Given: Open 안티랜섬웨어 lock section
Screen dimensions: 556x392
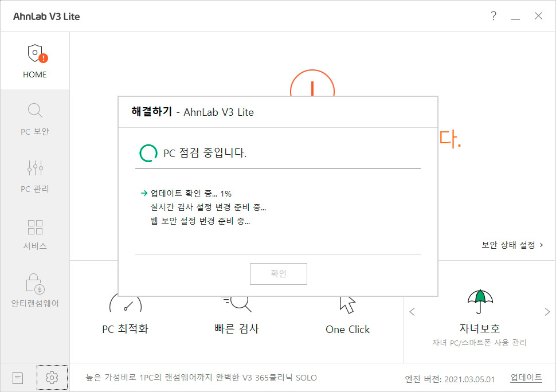Looking at the screenshot, I should tap(35, 291).
